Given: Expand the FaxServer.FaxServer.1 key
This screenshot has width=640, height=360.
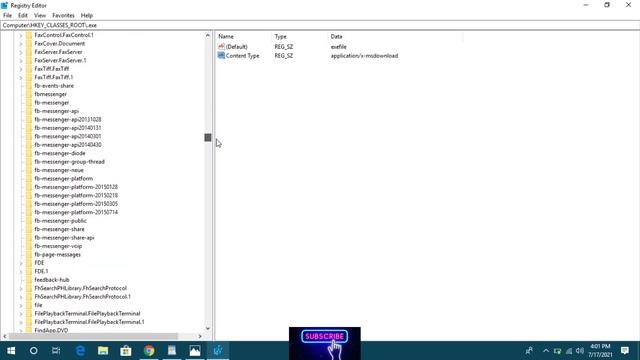Looking at the screenshot, I should click(x=21, y=60).
